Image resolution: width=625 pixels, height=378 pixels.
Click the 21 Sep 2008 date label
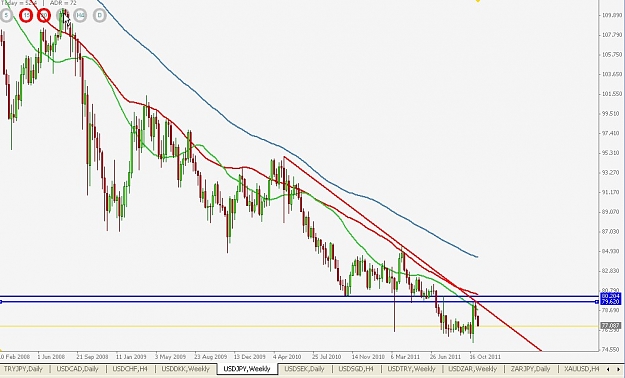click(x=92, y=356)
